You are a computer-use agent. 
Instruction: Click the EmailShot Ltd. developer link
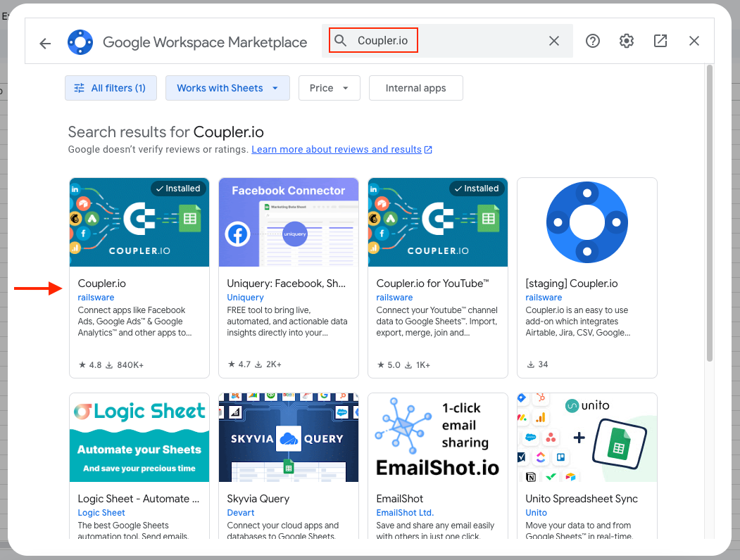(x=405, y=513)
